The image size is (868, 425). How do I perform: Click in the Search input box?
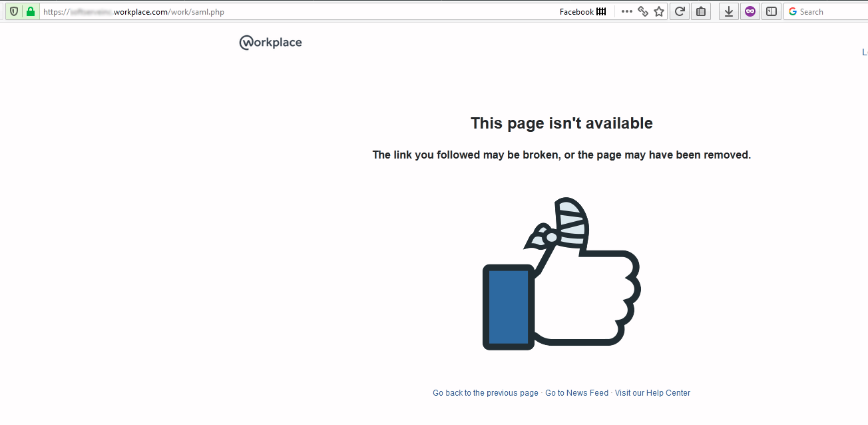pos(832,11)
